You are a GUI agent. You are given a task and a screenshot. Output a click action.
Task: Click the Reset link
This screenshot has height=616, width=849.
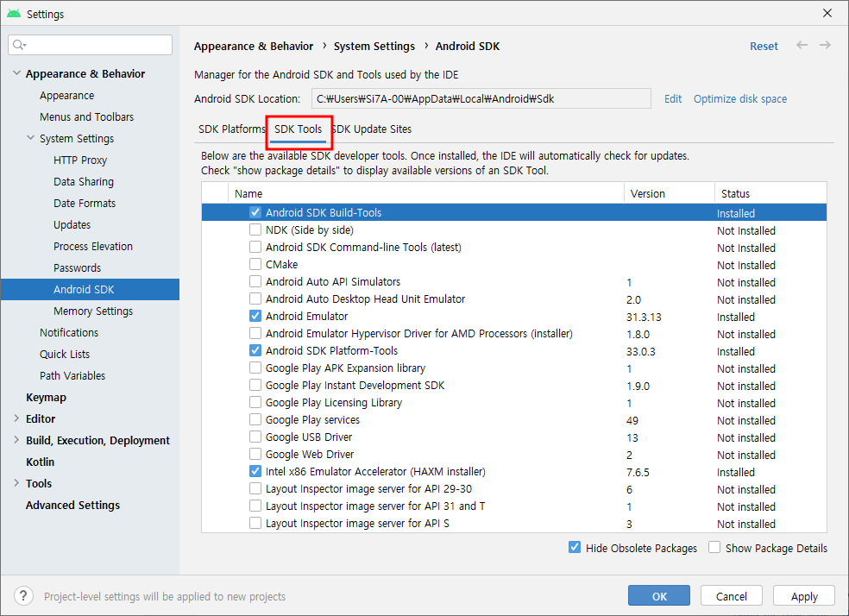764,46
